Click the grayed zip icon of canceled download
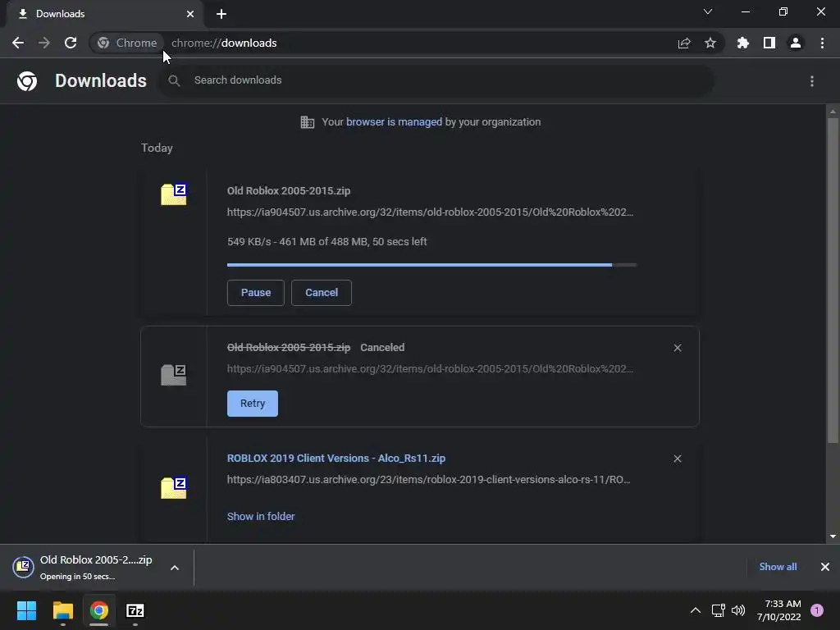Image resolution: width=840 pixels, height=630 pixels. point(174,374)
